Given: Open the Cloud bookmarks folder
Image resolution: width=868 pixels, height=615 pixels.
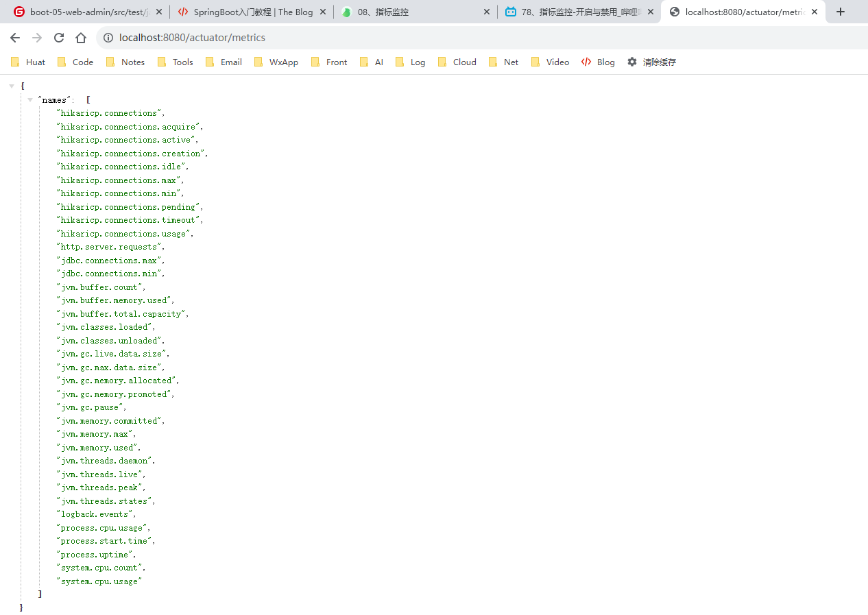Looking at the screenshot, I should 457,62.
